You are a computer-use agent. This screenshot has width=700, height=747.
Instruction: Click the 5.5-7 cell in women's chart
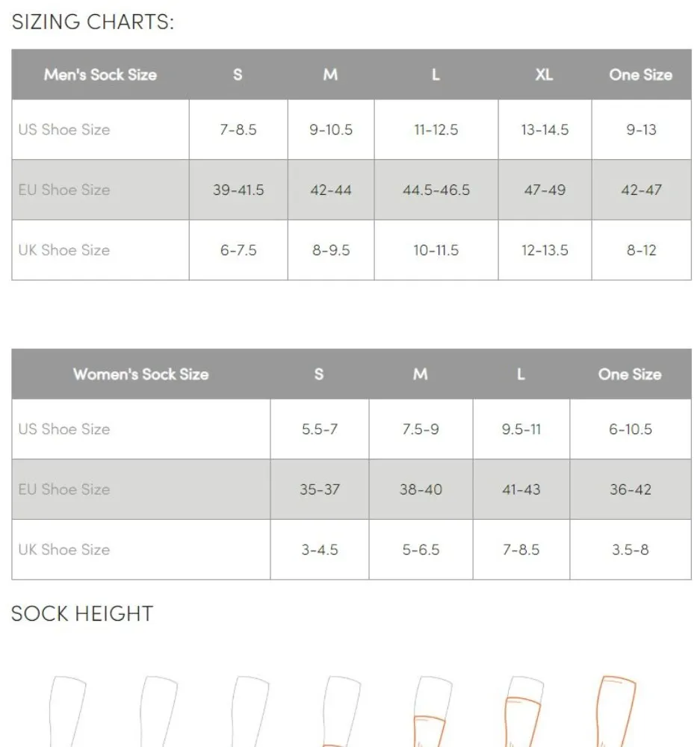pos(320,430)
